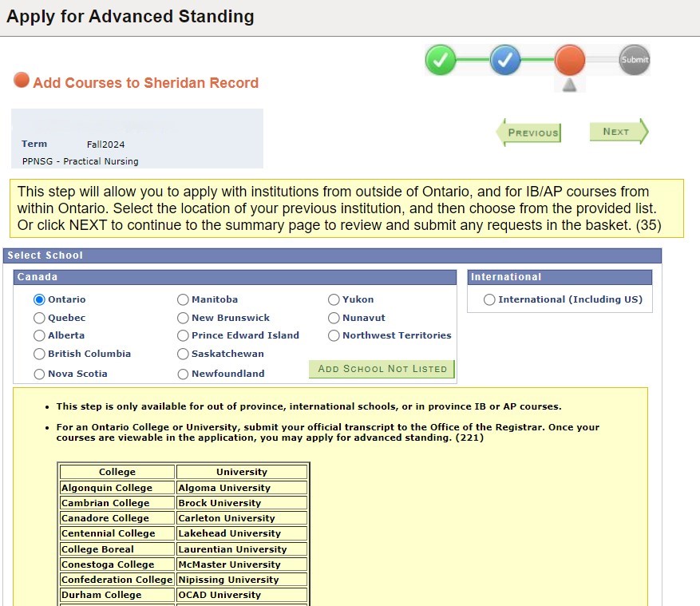
Task: Choose International (Including US) radio button
Action: tap(489, 300)
